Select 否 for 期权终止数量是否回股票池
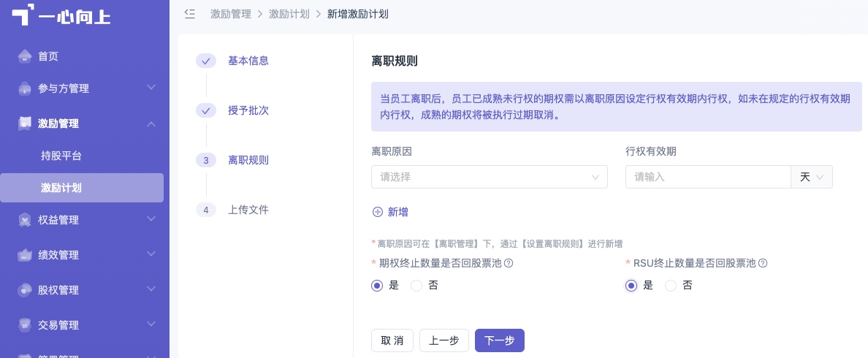Image resolution: width=868 pixels, height=358 pixels. [x=416, y=286]
